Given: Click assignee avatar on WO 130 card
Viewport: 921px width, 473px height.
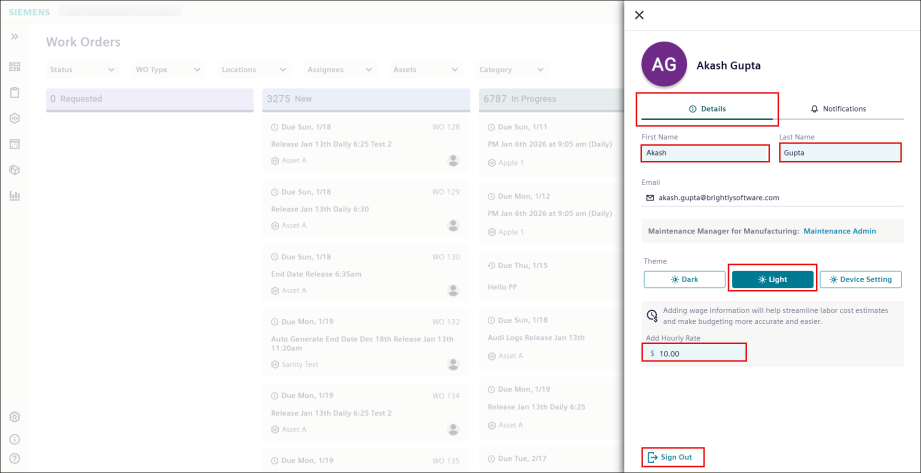Looking at the screenshot, I should pos(453,290).
